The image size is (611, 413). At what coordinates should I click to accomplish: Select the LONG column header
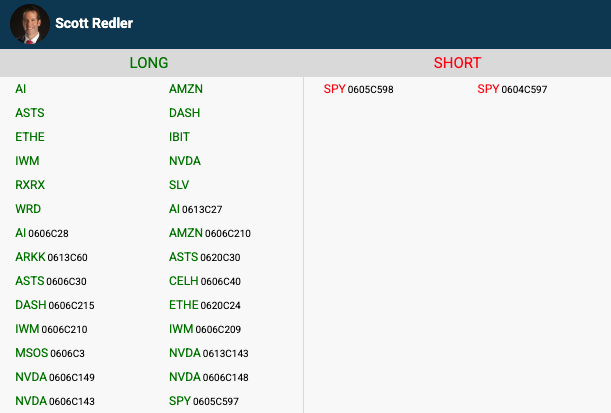click(x=149, y=63)
